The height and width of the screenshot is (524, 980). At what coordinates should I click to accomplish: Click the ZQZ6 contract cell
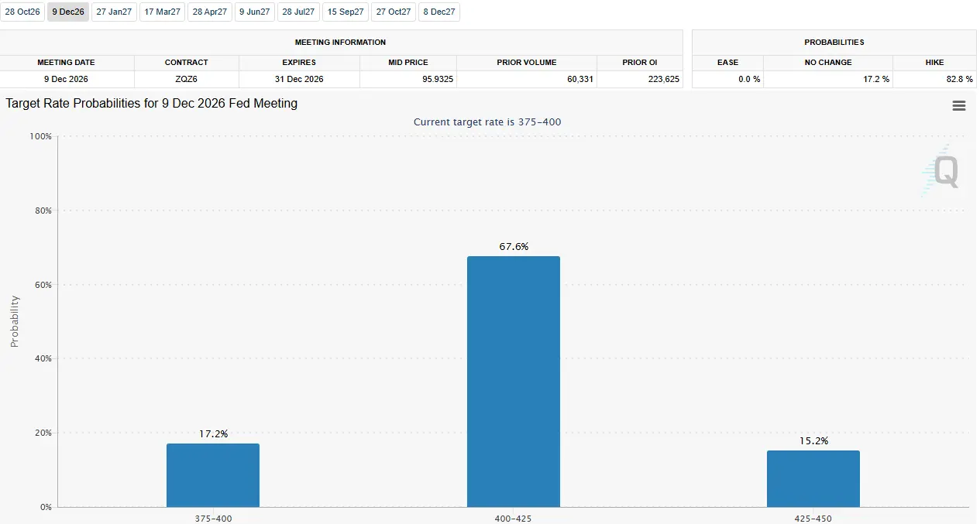click(x=187, y=79)
